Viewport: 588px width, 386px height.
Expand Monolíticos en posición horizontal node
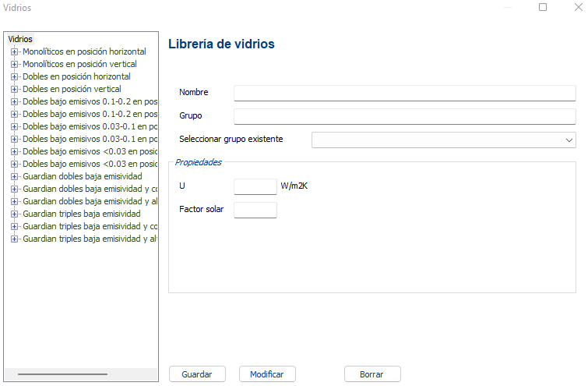click(x=14, y=51)
